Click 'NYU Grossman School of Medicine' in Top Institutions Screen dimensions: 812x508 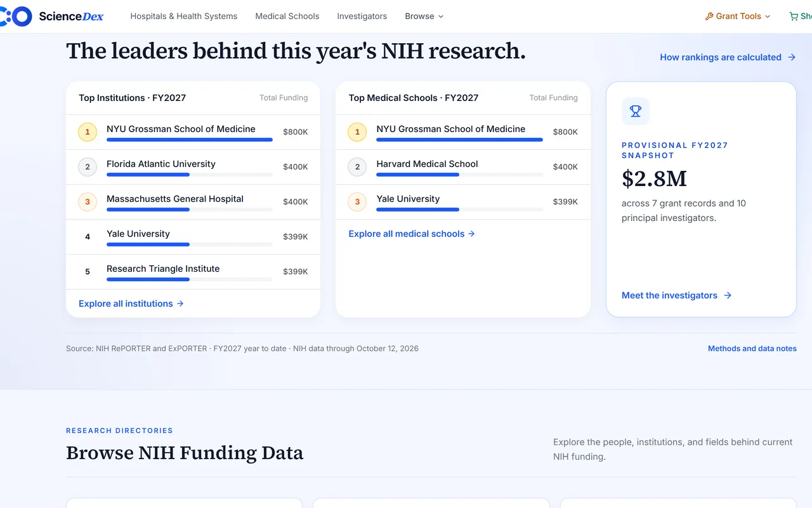tap(181, 129)
